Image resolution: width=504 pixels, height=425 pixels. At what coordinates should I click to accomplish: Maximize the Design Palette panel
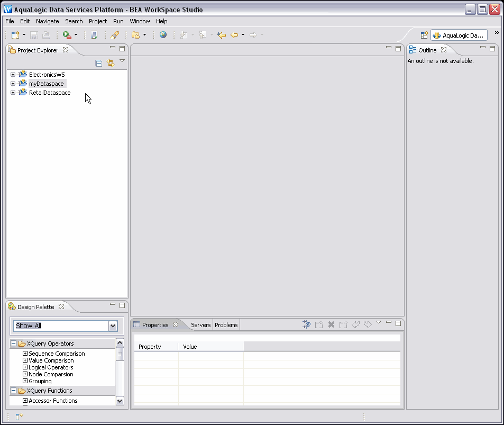(x=122, y=305)
